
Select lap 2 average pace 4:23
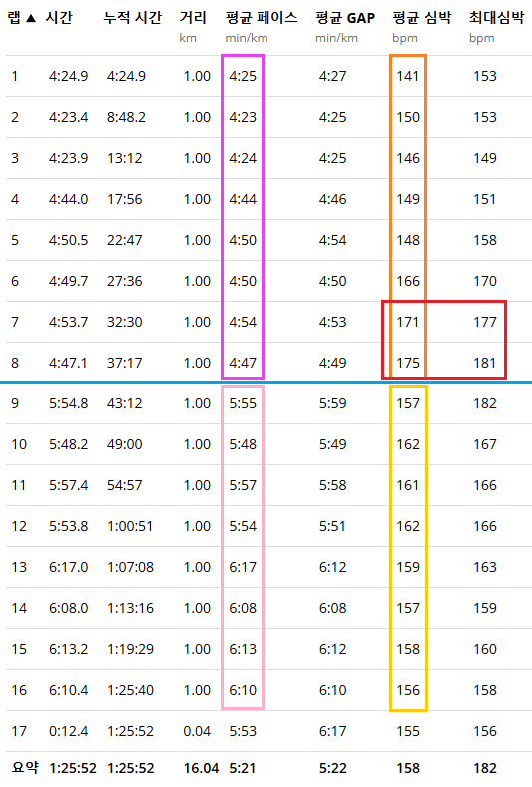tap(243, 117)
